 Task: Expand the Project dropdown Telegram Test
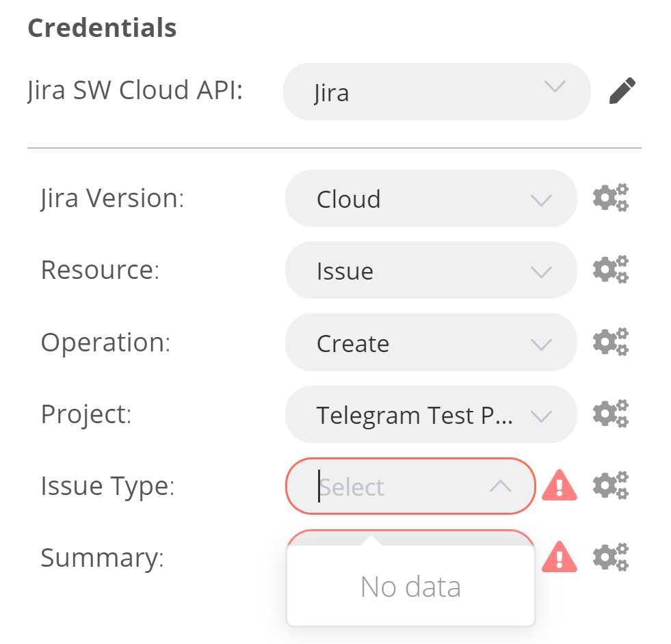[x=431, y=414]
